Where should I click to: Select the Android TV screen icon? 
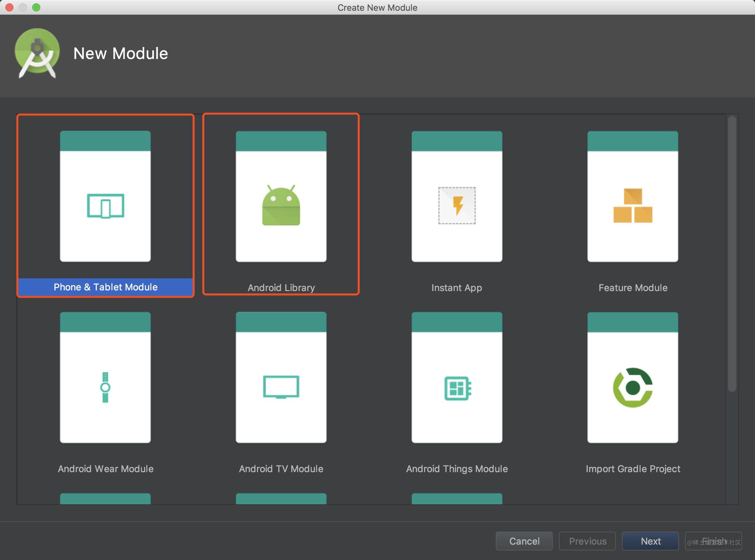[x=281, y=387]
